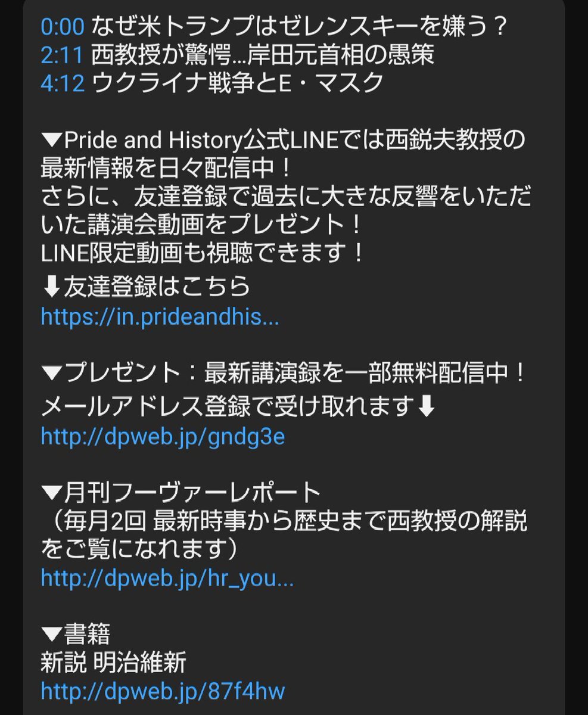Click the down arrow after 受け取れます
Image resolution: width=588 pixels, height=715 pixels.
[x=427, y=408]
